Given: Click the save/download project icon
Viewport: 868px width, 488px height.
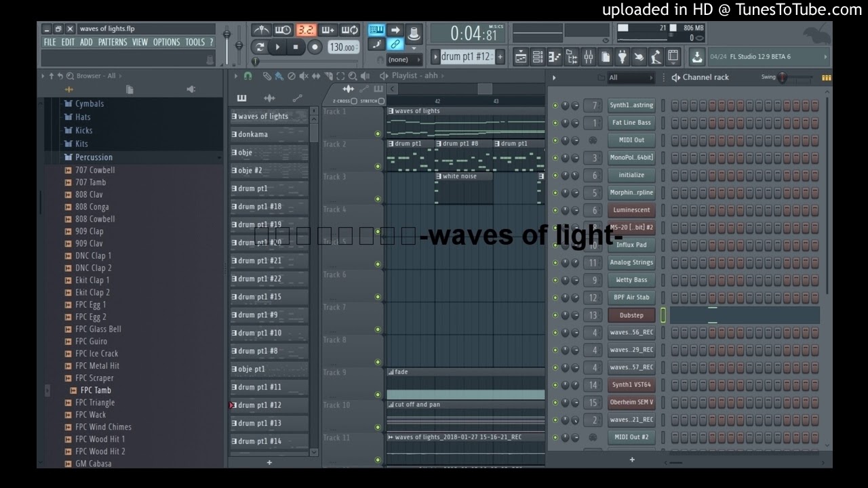Looking at the screenshot, I should (x=696, y=57).
